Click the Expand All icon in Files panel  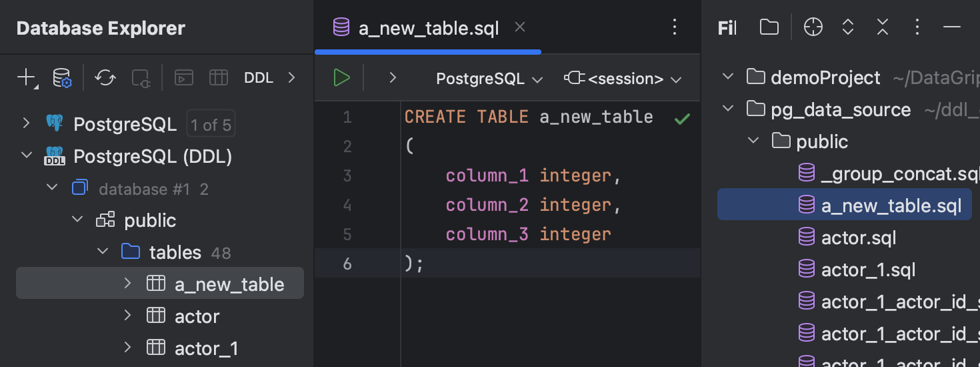(x=848, y=27)
